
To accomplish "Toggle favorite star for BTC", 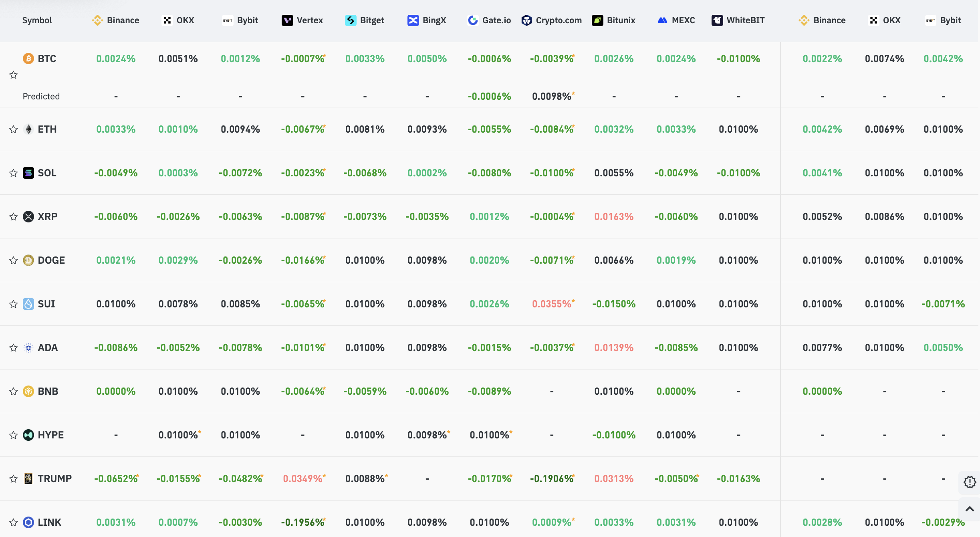I will 14,75.
